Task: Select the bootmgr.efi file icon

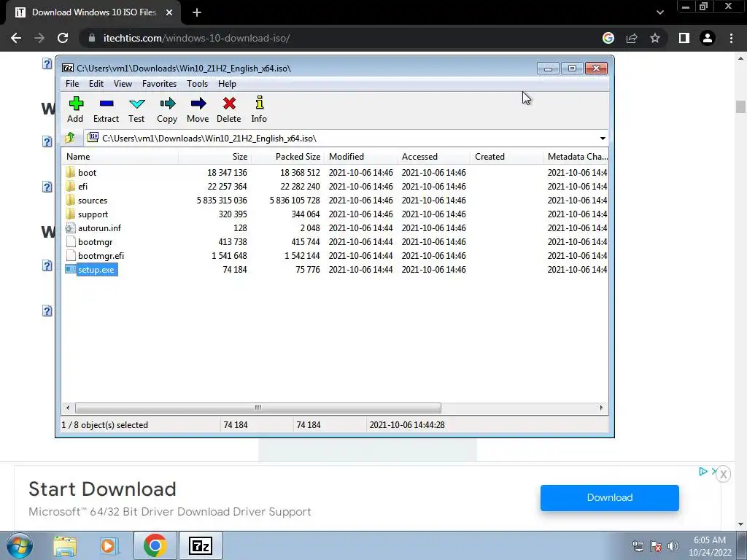Action: [x=71, y=255]
